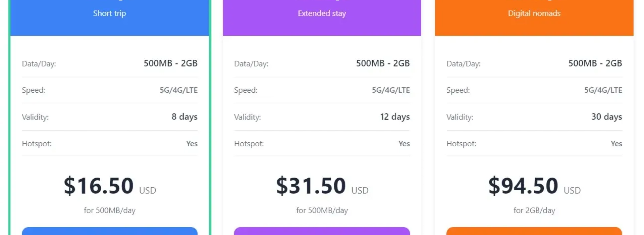Click the Hotspot Yes value in Short trip card
This screenshot has height=235, width=644.
[192, 144]
